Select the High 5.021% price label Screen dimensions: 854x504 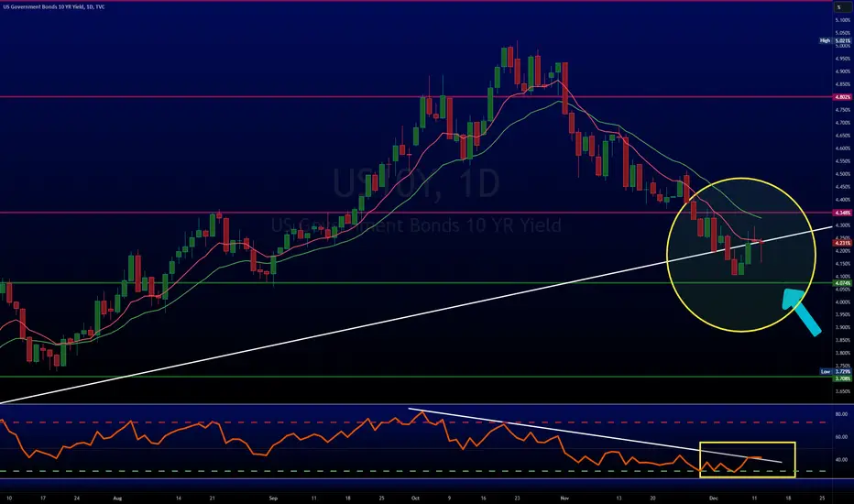coord(836,41)
